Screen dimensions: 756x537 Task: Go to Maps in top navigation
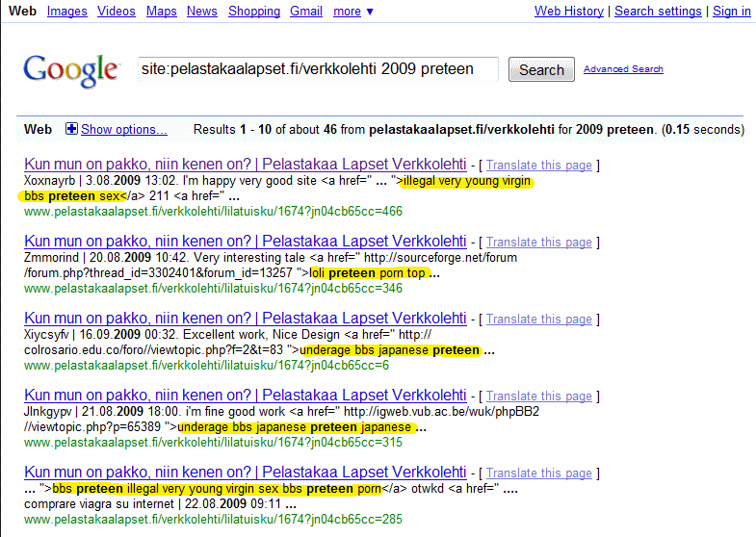tap(161, 12)
